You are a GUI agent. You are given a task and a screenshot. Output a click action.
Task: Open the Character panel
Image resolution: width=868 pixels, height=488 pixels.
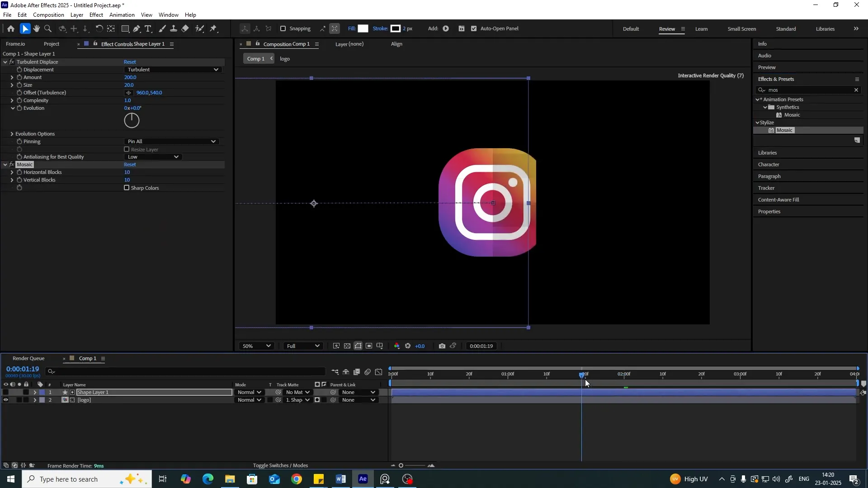pos(769,164)
